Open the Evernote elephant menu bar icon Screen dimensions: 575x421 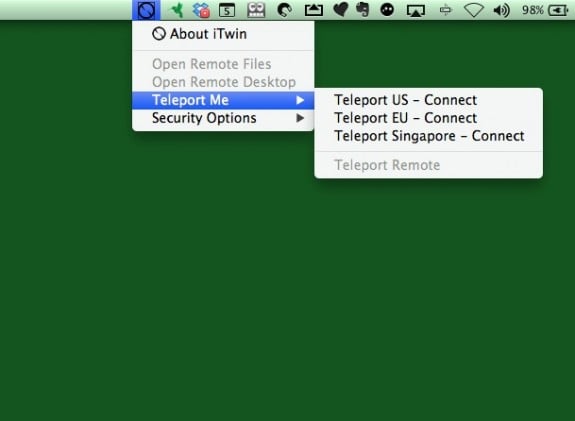click(362, 10)
